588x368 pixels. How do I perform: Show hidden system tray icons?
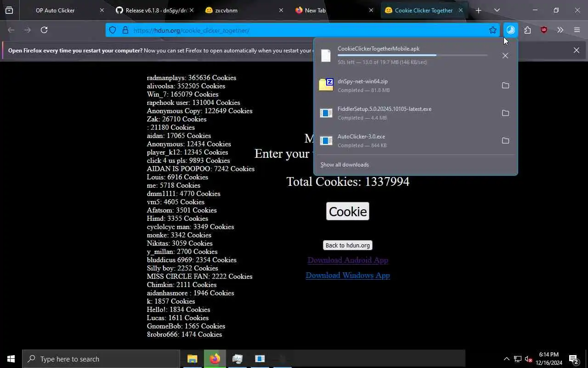(x=507, y=359)
